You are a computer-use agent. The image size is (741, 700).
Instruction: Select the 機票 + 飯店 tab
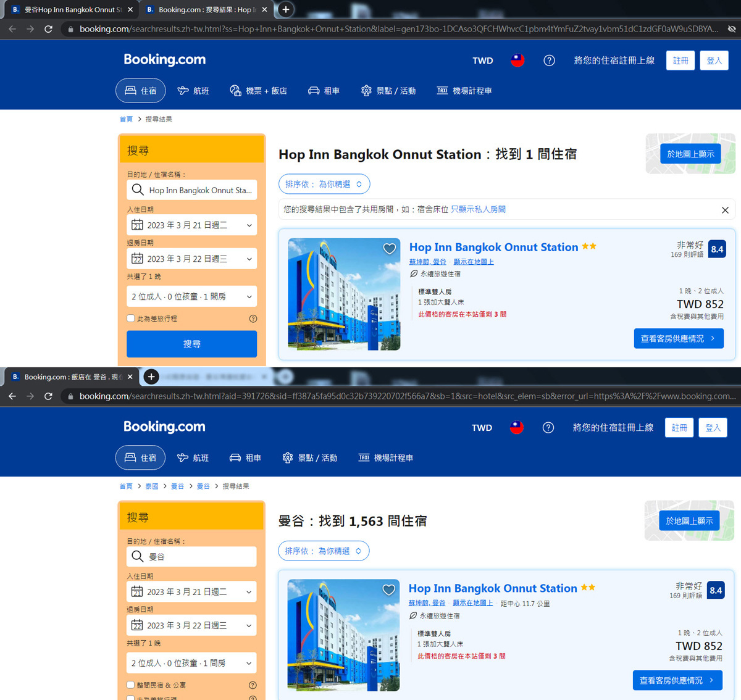pyautogui.click(x=258, y=91)
